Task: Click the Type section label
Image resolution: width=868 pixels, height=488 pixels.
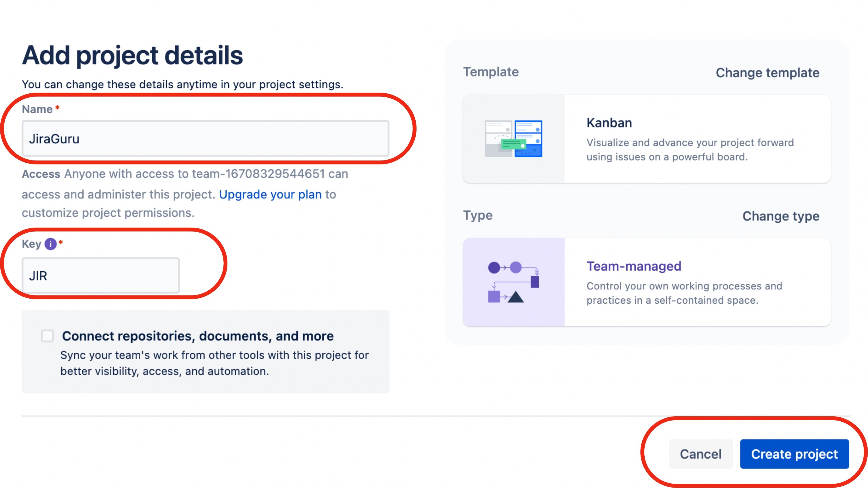Action: tap(478, 215)
